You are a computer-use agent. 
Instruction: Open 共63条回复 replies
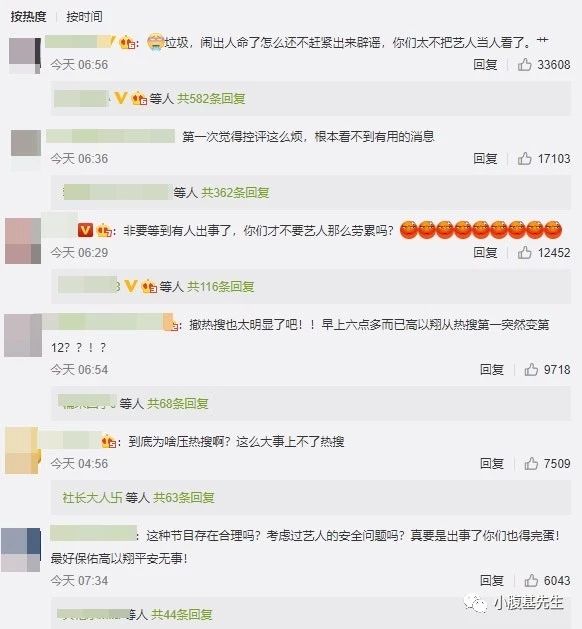(184, 498)
